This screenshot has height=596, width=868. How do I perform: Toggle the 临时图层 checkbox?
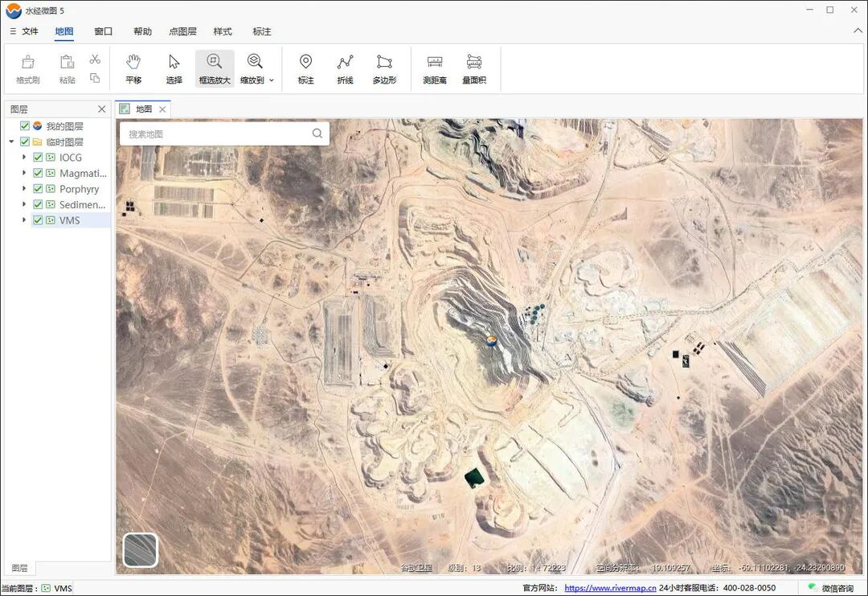tap(24, 142)
